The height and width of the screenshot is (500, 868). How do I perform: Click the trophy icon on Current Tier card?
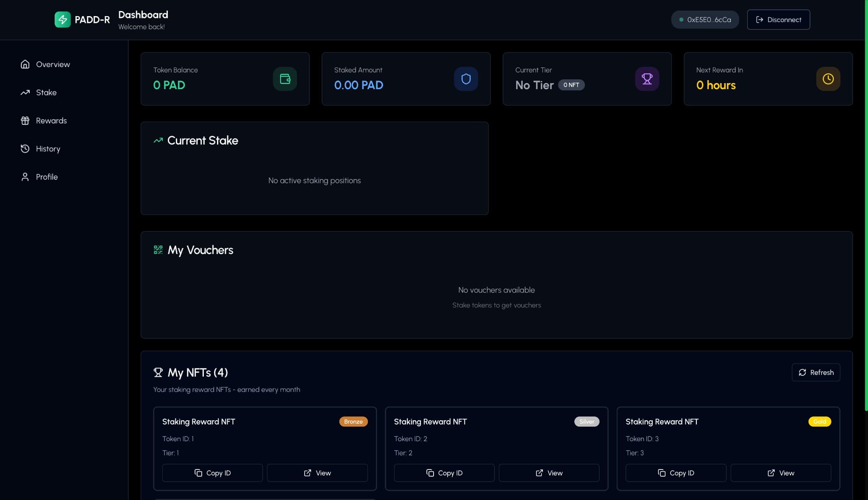[x=647, y=79]
